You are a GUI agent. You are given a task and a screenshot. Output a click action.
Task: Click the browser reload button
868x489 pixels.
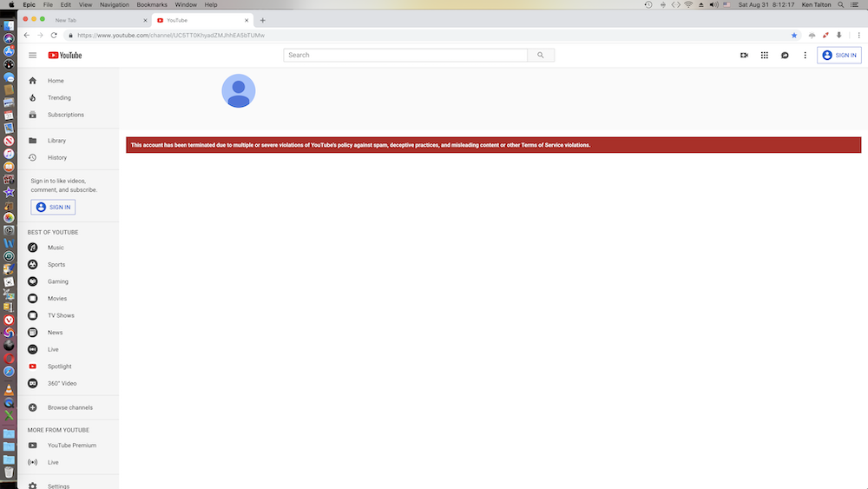[x=54, y=35]
